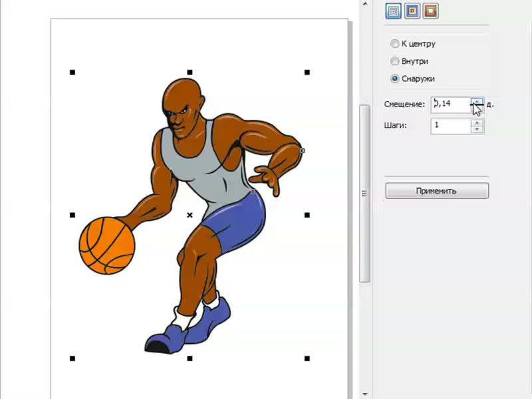Open the Contour Steps settings icon
This screenshot has height=399, width=532.
394,11
